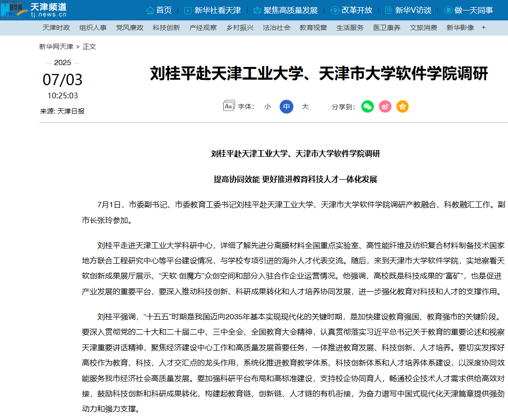
Task: Click the 正文 breadcrumb text
Action: pyautogui.click(x=89, y=47)
